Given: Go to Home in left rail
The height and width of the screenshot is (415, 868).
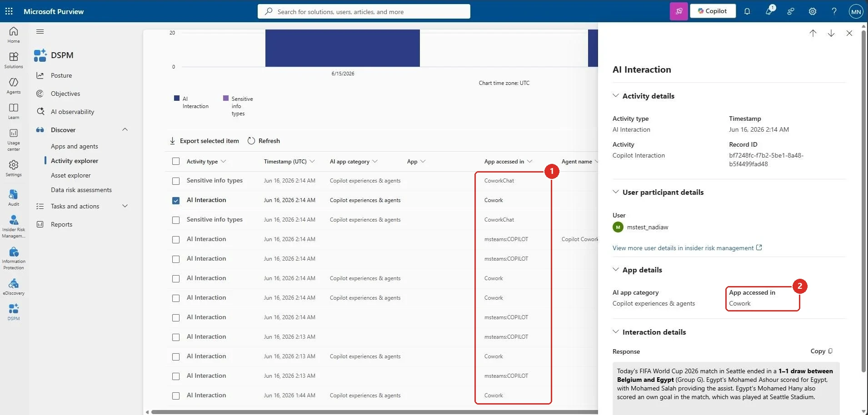Looking at the screenshot, I should (14, 35).
